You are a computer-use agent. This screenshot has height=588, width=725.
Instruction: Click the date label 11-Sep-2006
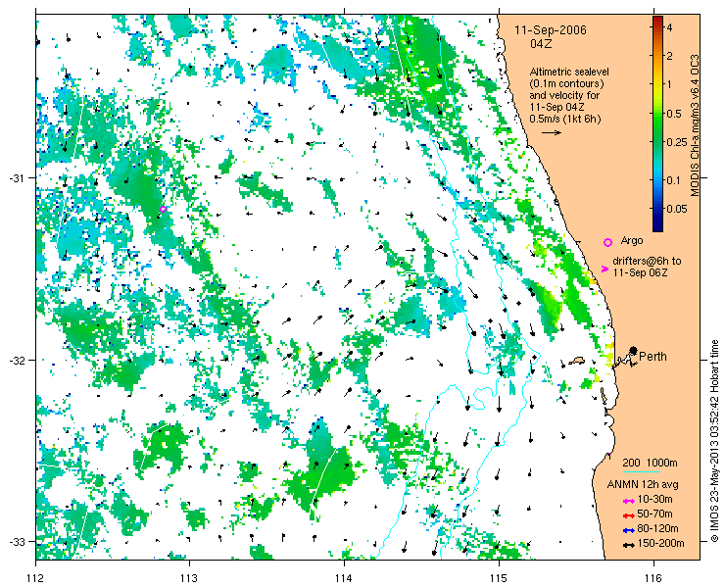point(551,30)
